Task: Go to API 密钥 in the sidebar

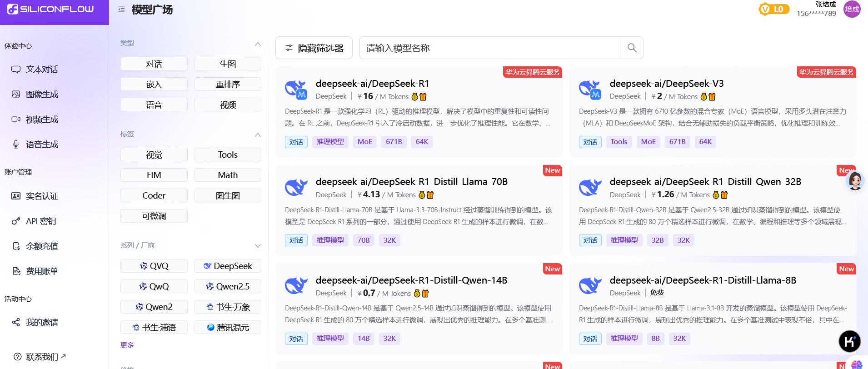Action: pos(41,221)
